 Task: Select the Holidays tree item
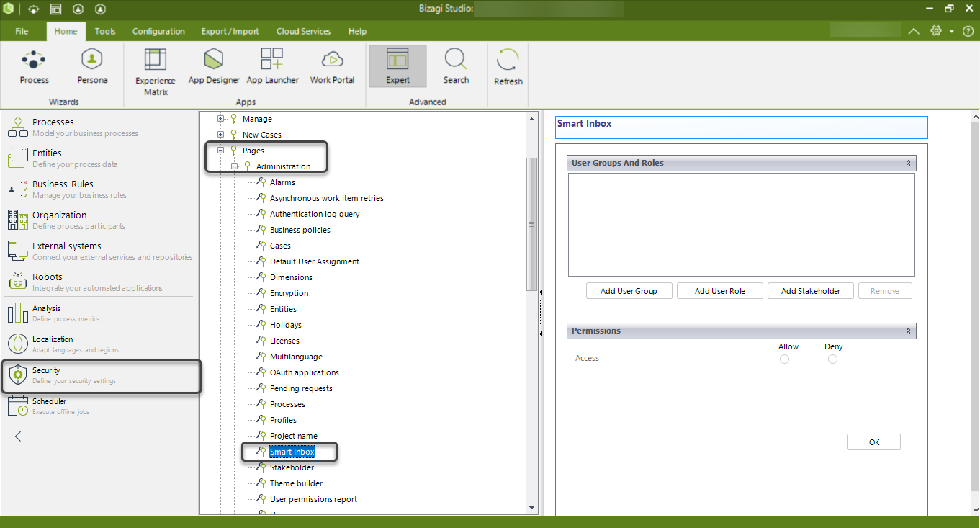coord(285,325)
